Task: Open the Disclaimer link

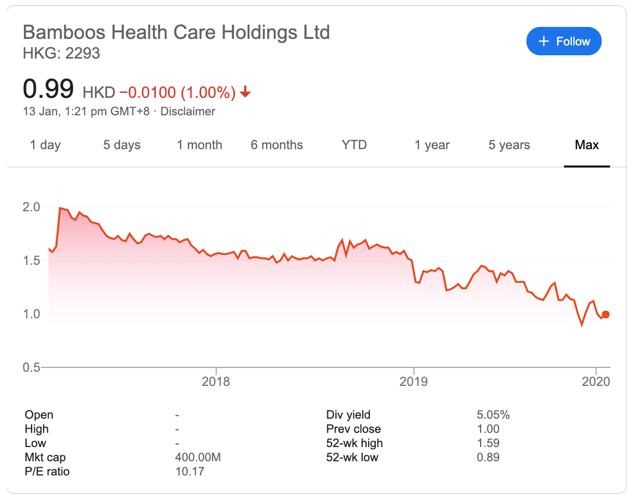Action: (x=188, y=112)
